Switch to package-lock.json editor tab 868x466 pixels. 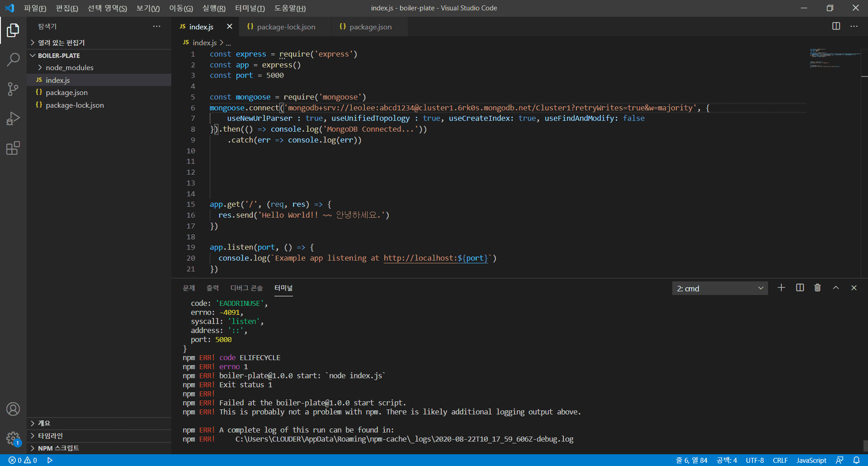click(286, 27)
